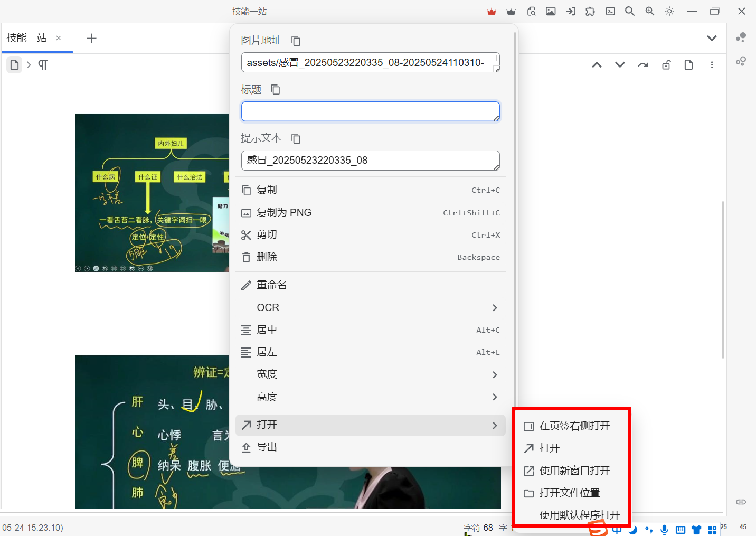756x536 pixels.
Task: Open the plugins puzzle icon
Action: [x=590, y=11]
